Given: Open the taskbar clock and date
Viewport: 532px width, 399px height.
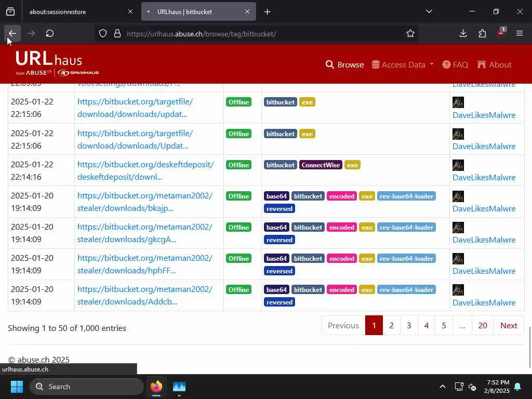Looking at the screenshot, I should pos(497,387).
